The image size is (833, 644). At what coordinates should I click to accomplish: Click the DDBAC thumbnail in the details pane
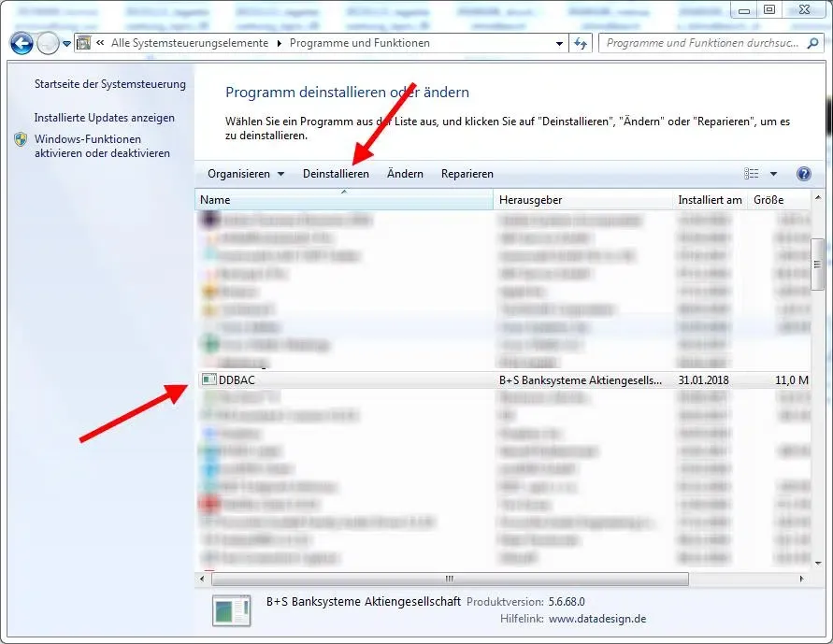pyautogui.click(x=230, y=610)
